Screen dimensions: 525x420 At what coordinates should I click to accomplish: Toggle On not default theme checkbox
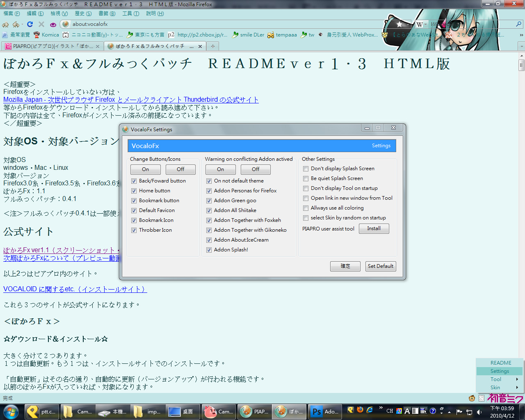[x=209, y=181]
